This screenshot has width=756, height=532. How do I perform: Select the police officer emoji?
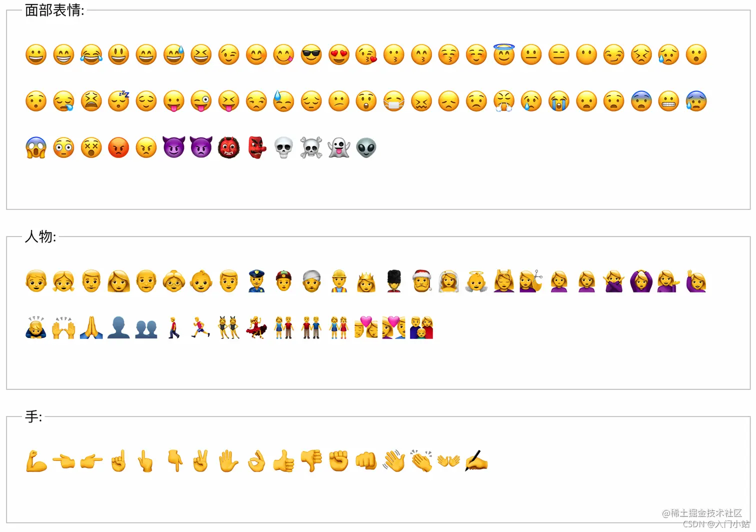(x=256, y=281)
